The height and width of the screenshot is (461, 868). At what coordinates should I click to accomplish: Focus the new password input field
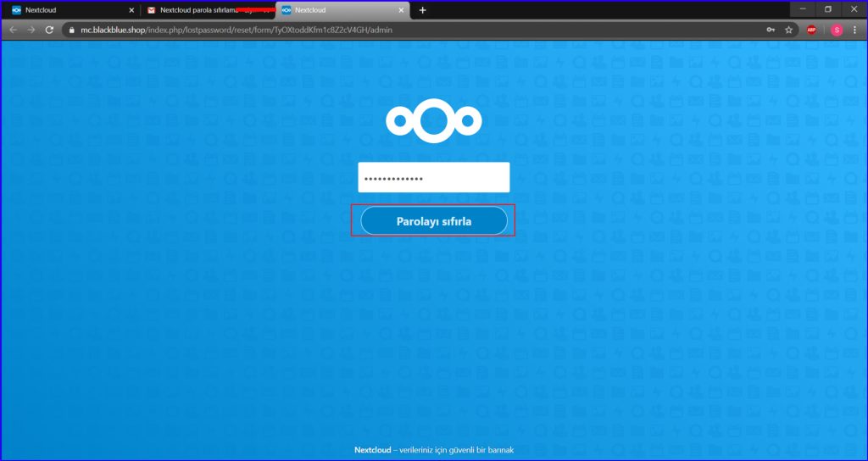click(433, 178)
